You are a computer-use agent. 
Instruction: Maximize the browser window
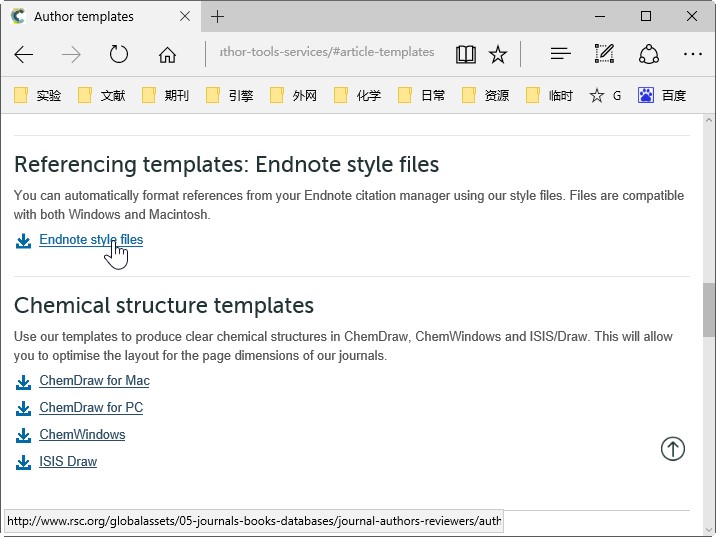pyautogui.click(x=646, y=16)
